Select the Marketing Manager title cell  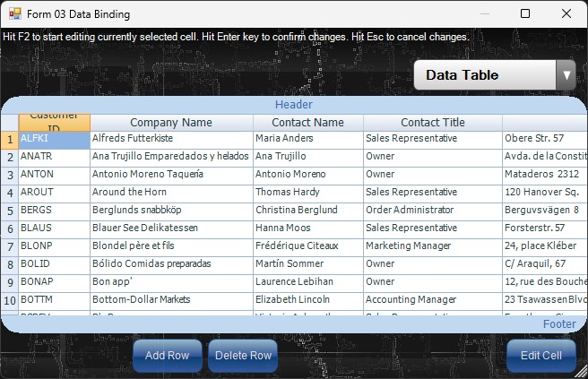[x=432, y=246]
